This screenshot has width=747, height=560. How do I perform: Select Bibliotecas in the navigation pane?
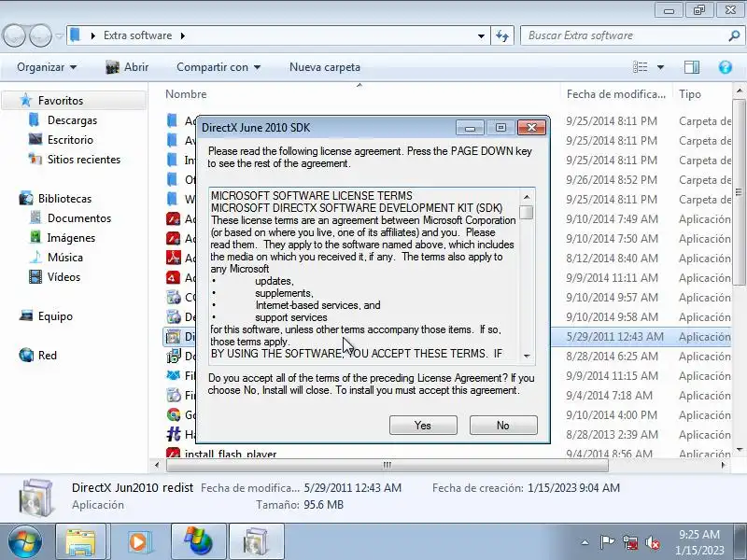tap(64, 199)
